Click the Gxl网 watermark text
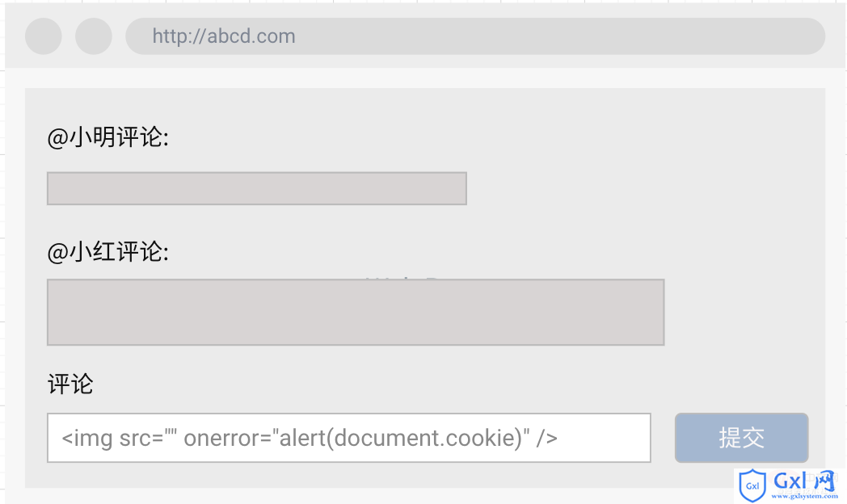This screenshot has width=847, height=504. [x=805, y=481]
